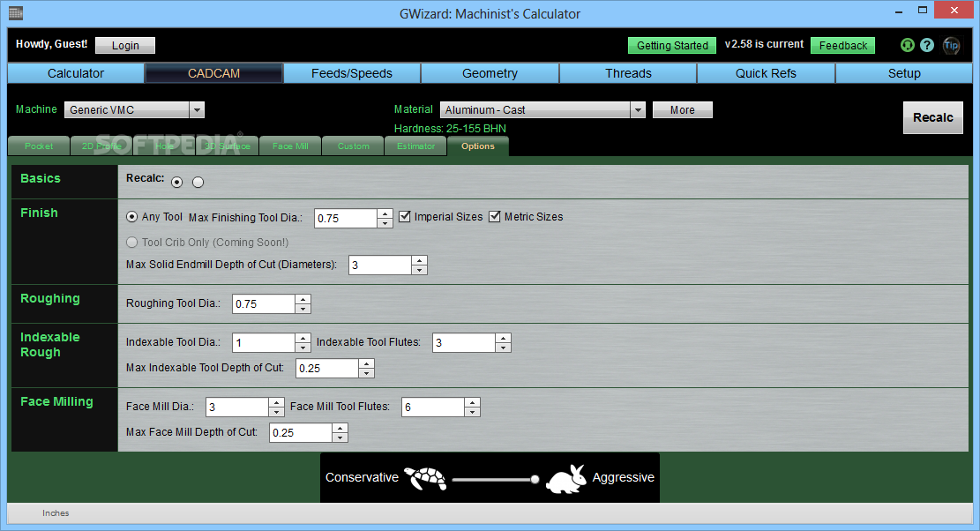The width and height of the screenshot is (980, 531).
Task: Click the Roughing Tool Dia. input field
Action: [264, 303]
